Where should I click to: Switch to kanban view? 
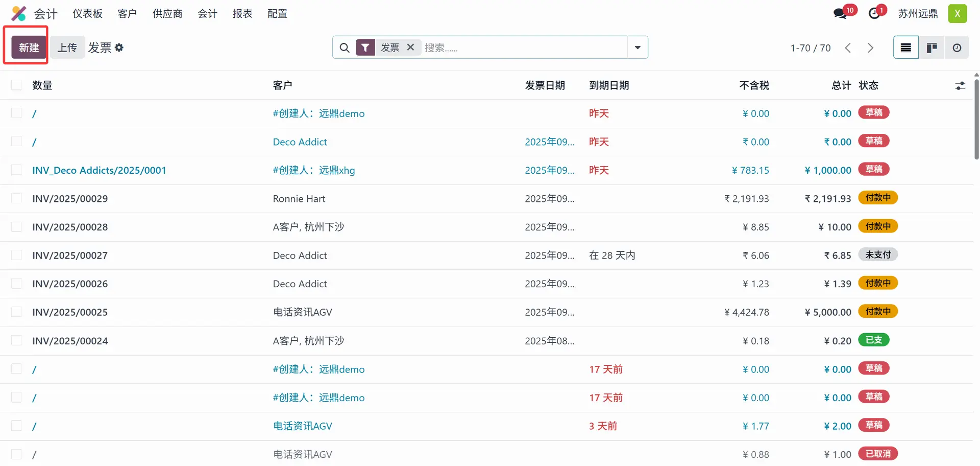[x=932, y=48]
